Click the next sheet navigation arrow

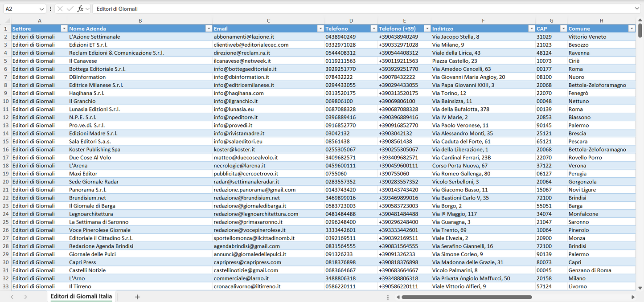(25, 297)
